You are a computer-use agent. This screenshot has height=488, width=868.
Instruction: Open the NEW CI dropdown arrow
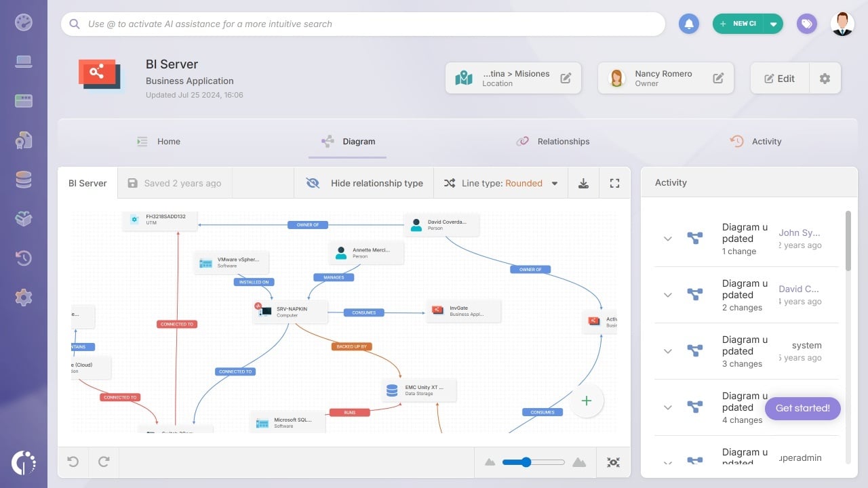click(774, 22)
